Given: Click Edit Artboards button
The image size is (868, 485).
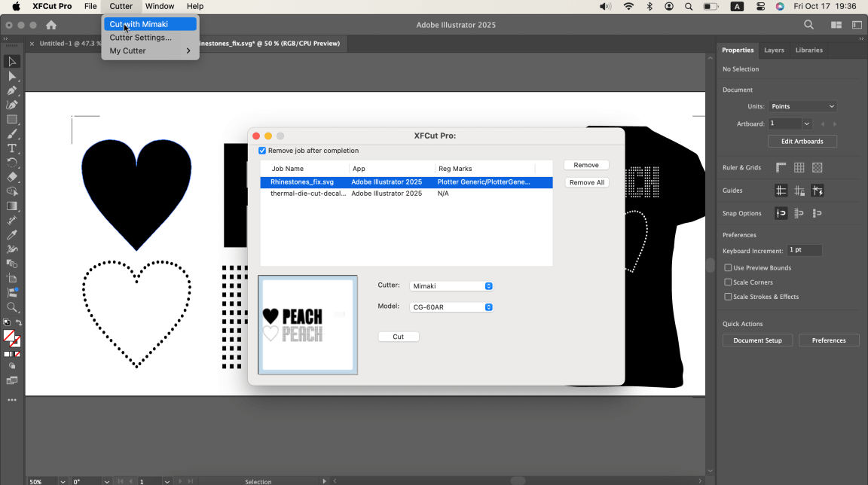Looking at the screenshot, I should coord(802,142).
